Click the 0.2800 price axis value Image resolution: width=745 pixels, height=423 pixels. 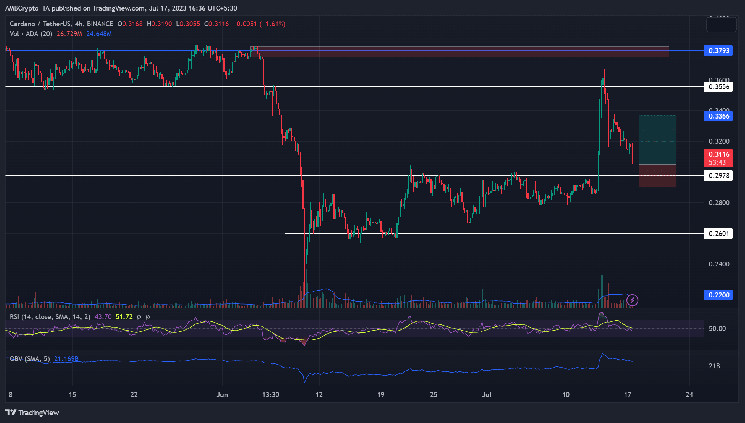pos(718,202)
